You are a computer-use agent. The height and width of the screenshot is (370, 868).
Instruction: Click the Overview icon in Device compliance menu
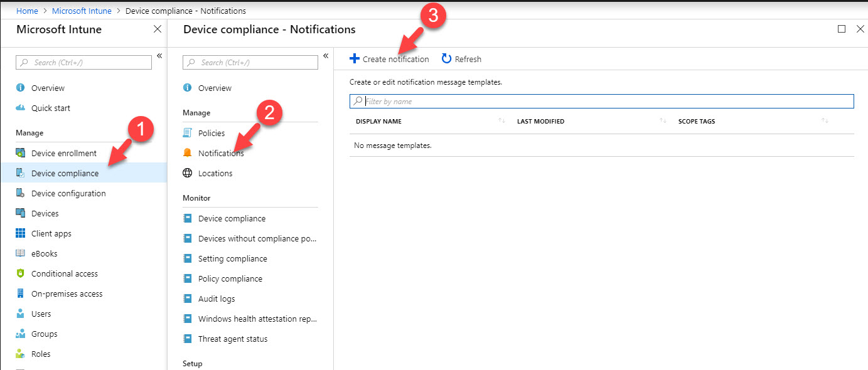(x=187, y=88)
